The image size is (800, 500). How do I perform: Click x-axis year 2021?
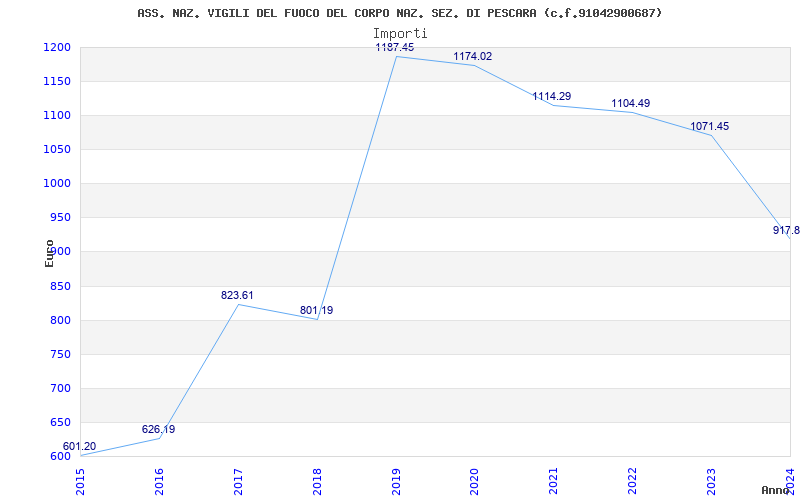click(554, 481)
